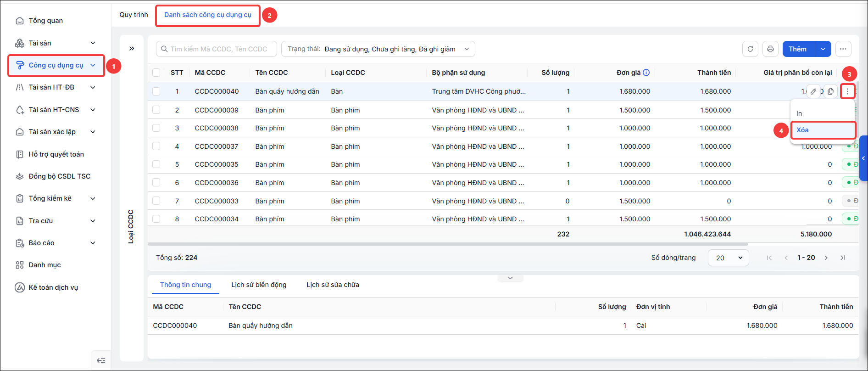
Task: Open Kế toán dịch vụ sidebar item
Action: pos(53,287)
